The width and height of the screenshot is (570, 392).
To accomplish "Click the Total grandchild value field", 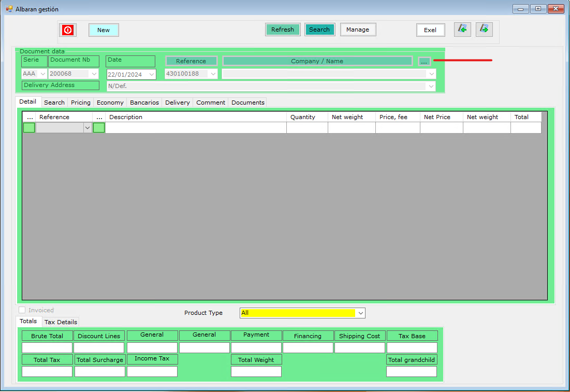I will pyautogui.click(x=412, y=371).
